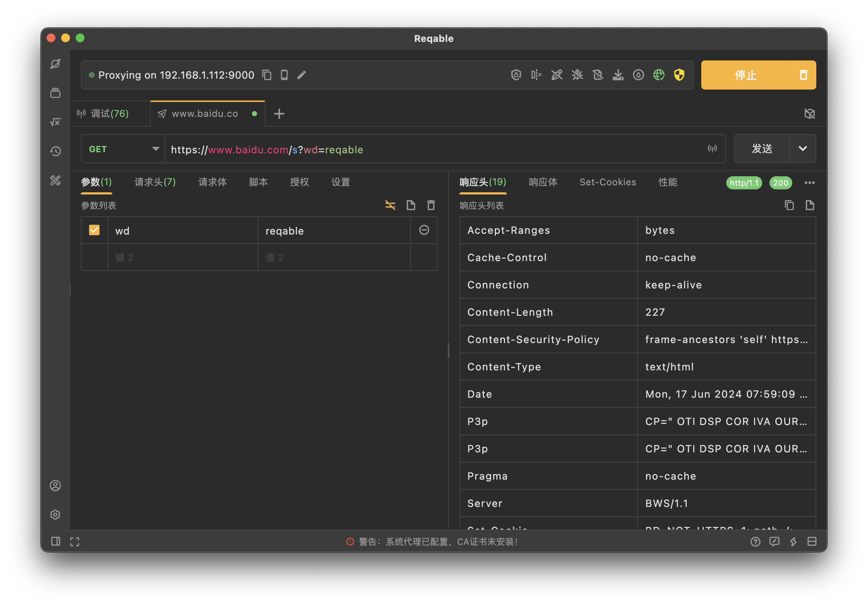Click the 键 2 placeholder field

pyautogui.click(x=183, y=257)
